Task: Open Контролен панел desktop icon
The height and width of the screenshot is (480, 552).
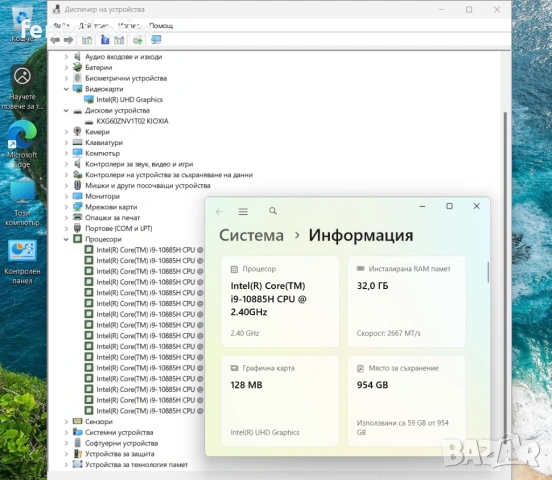Action: click(22, 262)
